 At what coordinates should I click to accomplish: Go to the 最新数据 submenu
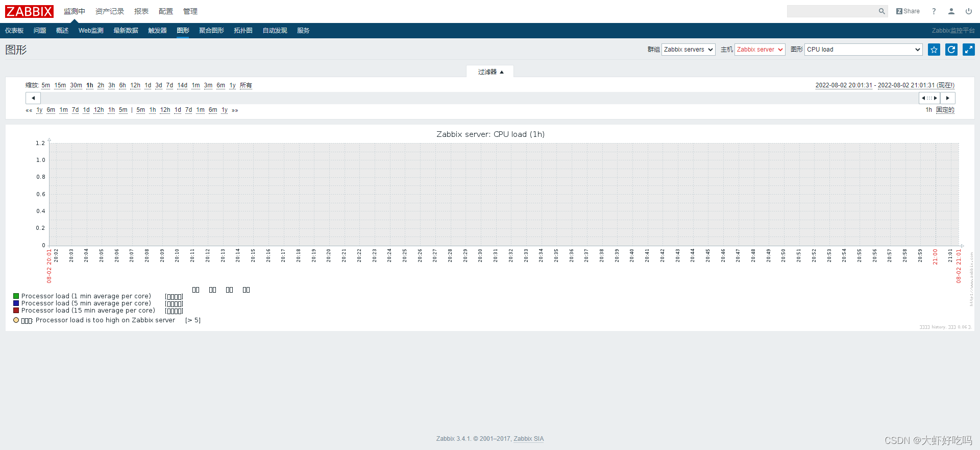click(126, 31)
